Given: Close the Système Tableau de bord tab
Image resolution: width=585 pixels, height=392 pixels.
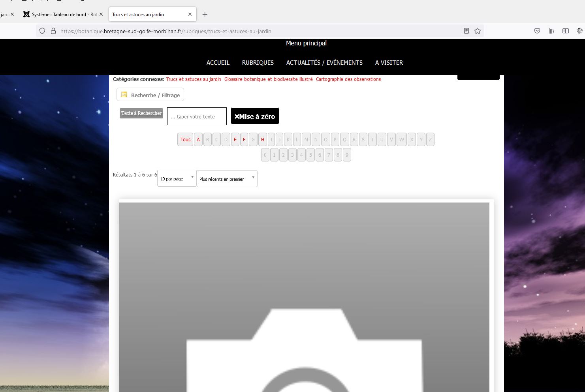Looking at the screenshot, I should point(101,14).
